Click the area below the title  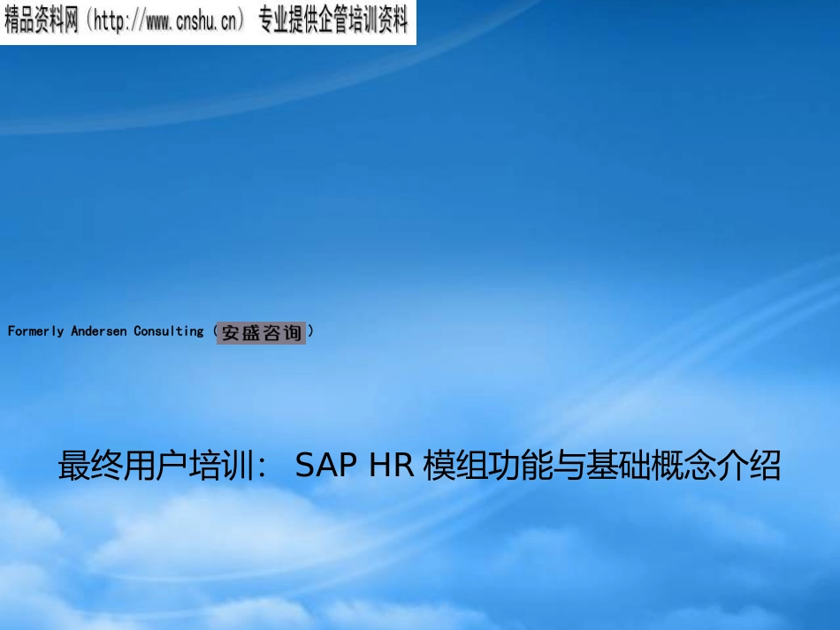420,530
